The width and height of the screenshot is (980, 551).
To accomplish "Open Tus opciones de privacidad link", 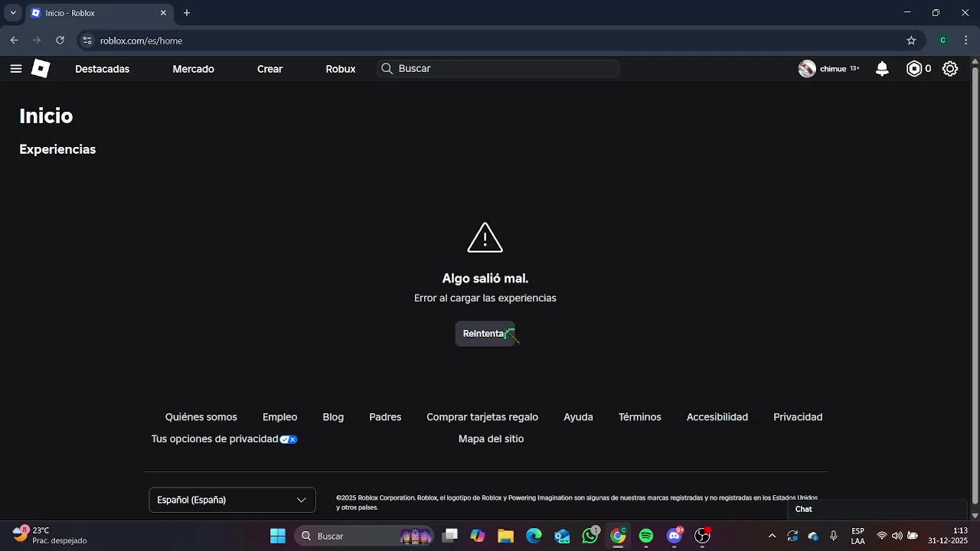I will [224, 439].
